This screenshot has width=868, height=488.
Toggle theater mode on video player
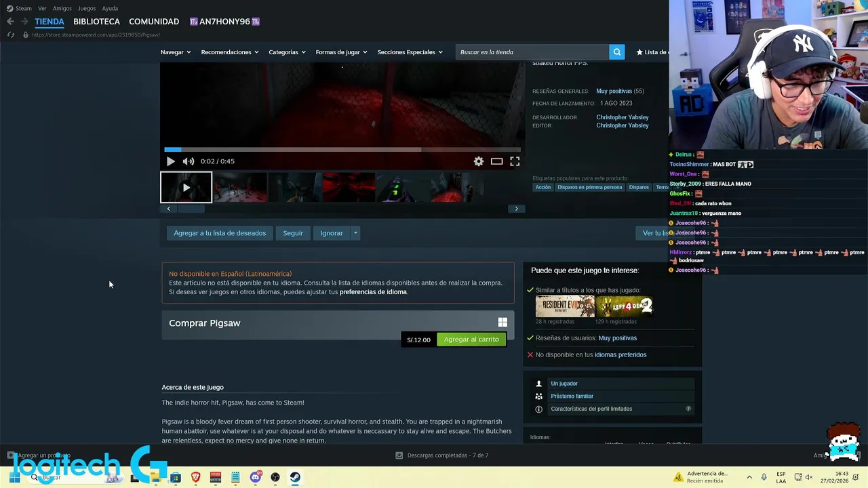point(497,161)
